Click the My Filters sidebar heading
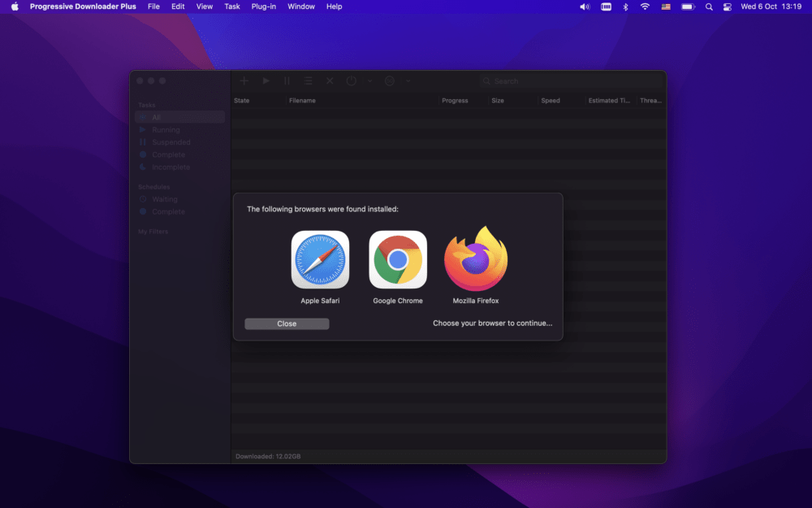Image resolution: width=812 pixels, height=508 pixels. point(153,231)
